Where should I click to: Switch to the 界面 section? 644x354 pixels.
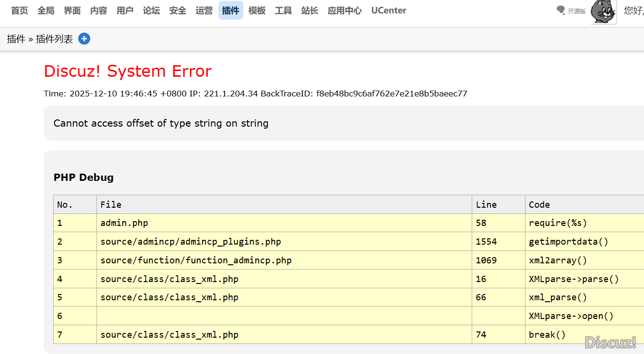(x=72, y=11)
